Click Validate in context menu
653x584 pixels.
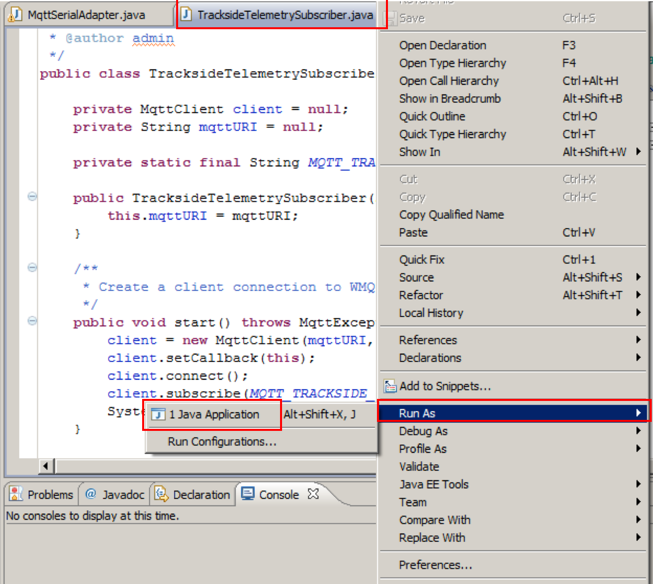coord(513,467)
